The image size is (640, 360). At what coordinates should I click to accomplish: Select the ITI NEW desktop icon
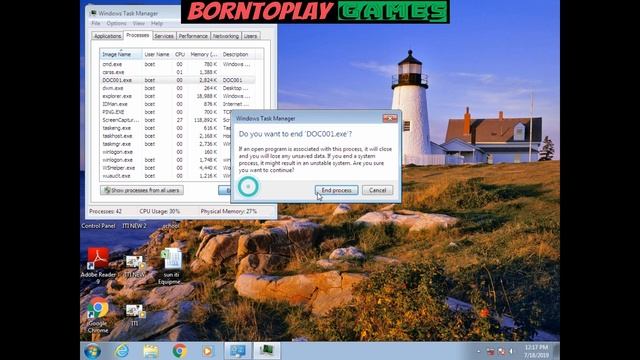coord(134,267)
